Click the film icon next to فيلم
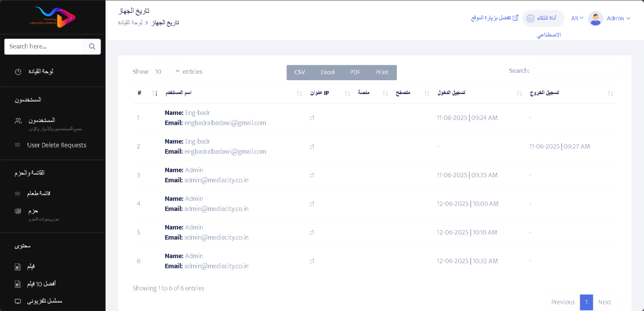The image size is (644, 311). click(x=18, y=267)
